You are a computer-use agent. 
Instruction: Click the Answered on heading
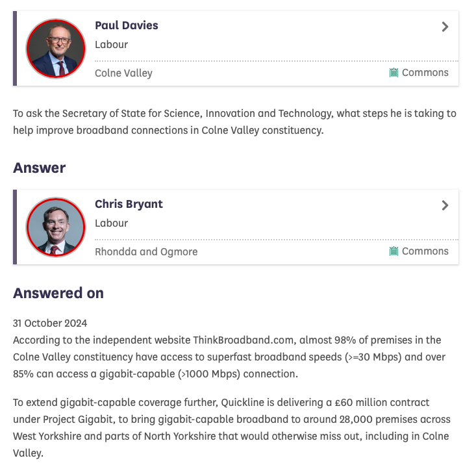[58, 293]
